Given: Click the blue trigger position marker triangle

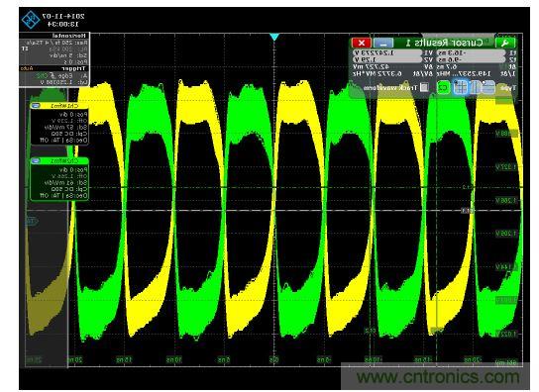Looking at the screenshot, I should point(274,37).
